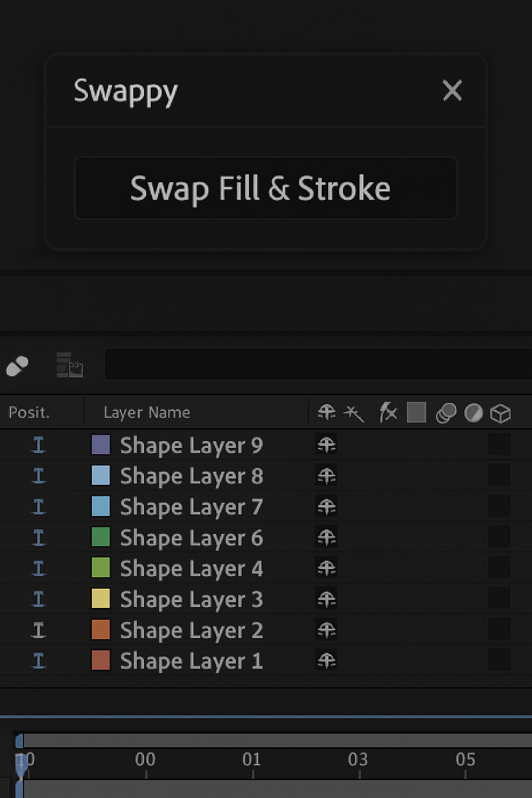Click the fx effects column header icon
This screenshot has height=798, width=532.
coord(388,413)
